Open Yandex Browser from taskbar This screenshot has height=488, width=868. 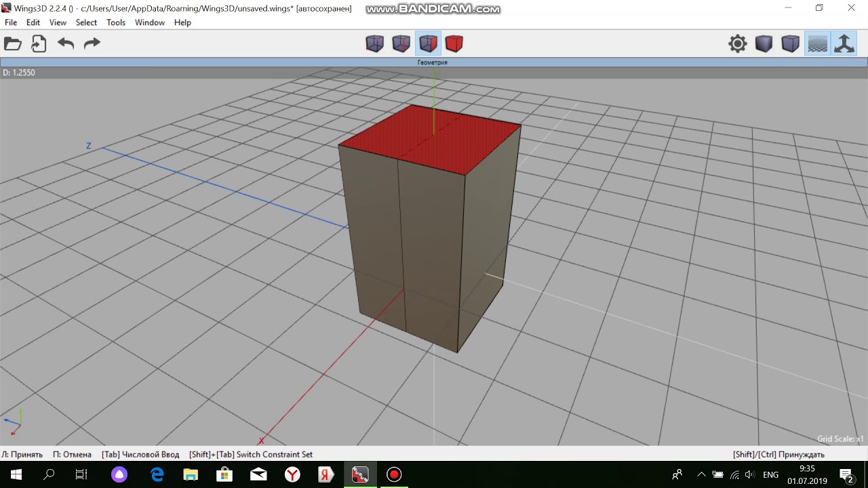click(292, 474)
